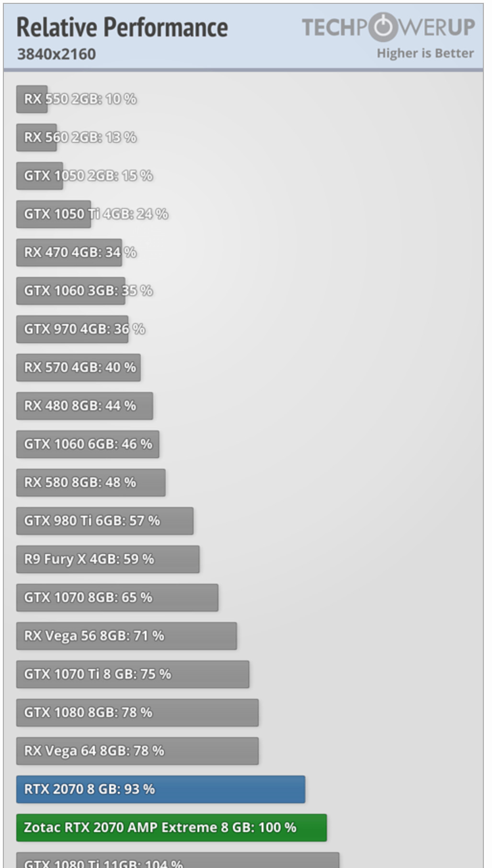This screenshot has height=868, width=492.
Task: Click the 3840x2160 resolution label
Action: tap(57, 54)
